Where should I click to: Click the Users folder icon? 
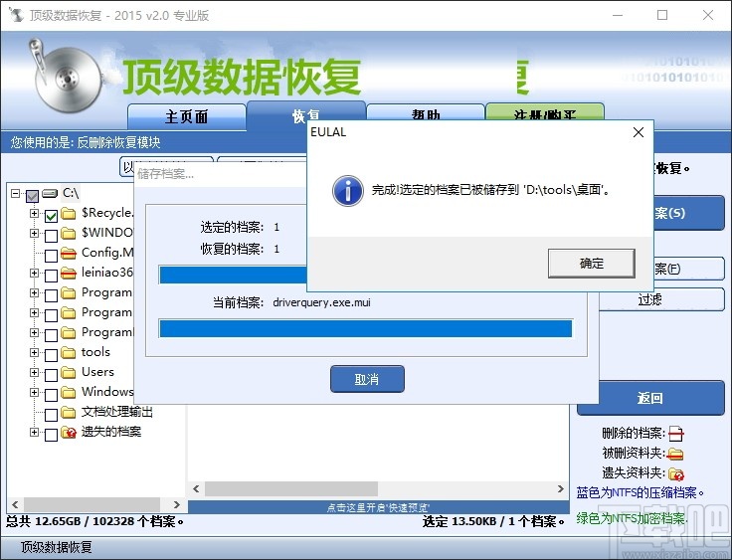click(69, 373)
